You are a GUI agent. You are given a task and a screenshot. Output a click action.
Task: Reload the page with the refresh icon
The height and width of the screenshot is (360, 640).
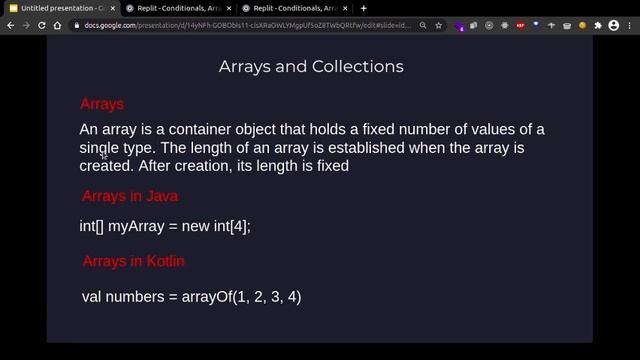42,25
